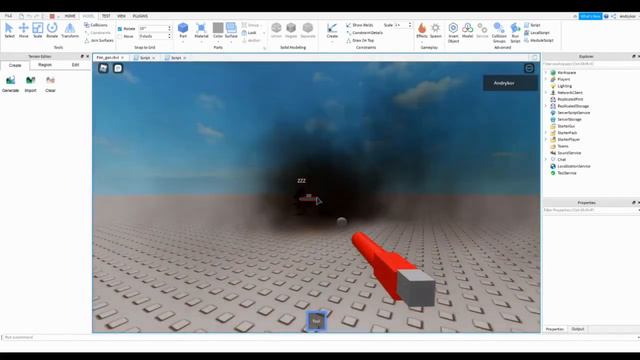640x360 pixels.
Task: Switch to the Output bottom tab
Action: tap(578, 329)
